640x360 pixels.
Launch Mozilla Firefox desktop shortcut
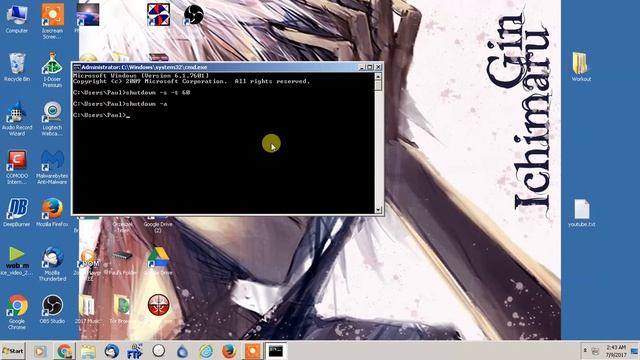[x=52, y=212]
